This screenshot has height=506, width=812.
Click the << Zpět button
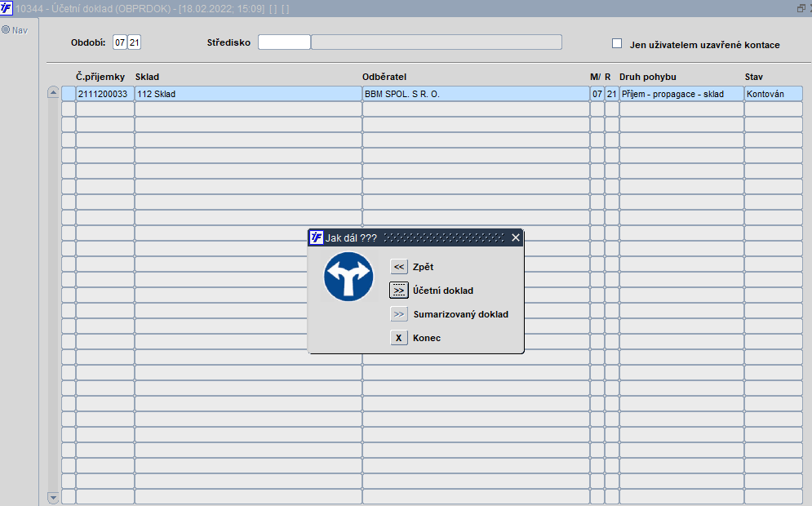click(x=399, y=267)
